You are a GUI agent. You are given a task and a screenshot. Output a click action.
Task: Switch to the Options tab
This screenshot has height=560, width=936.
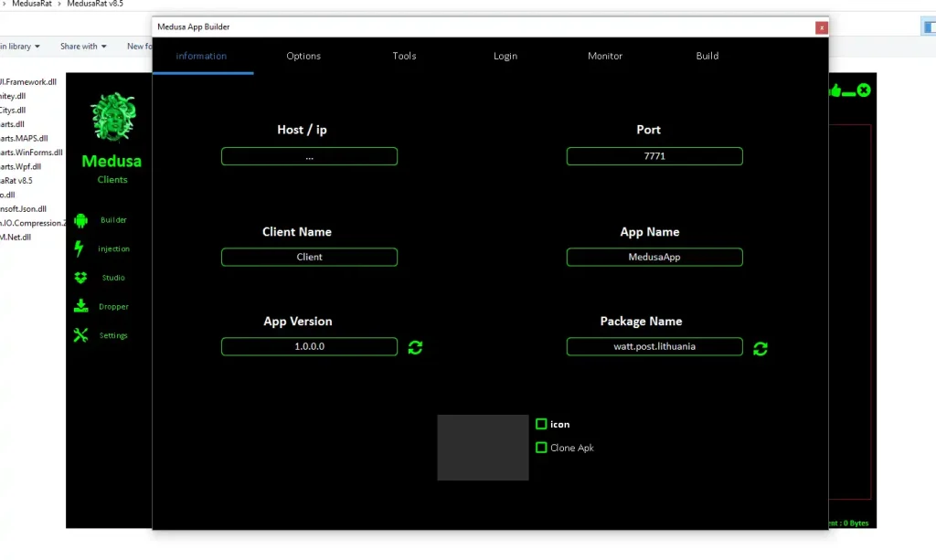tap(303, 56)
